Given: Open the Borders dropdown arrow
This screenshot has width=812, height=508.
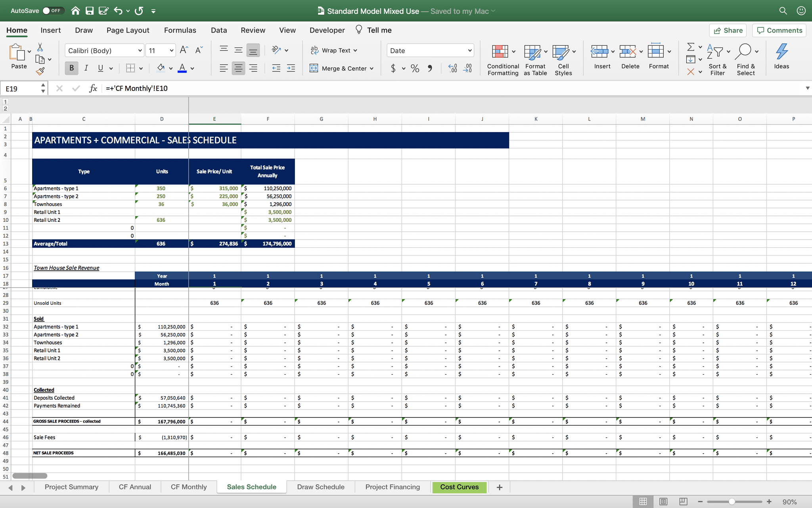Looking at the screenshot, I should [x=141, y=68].
